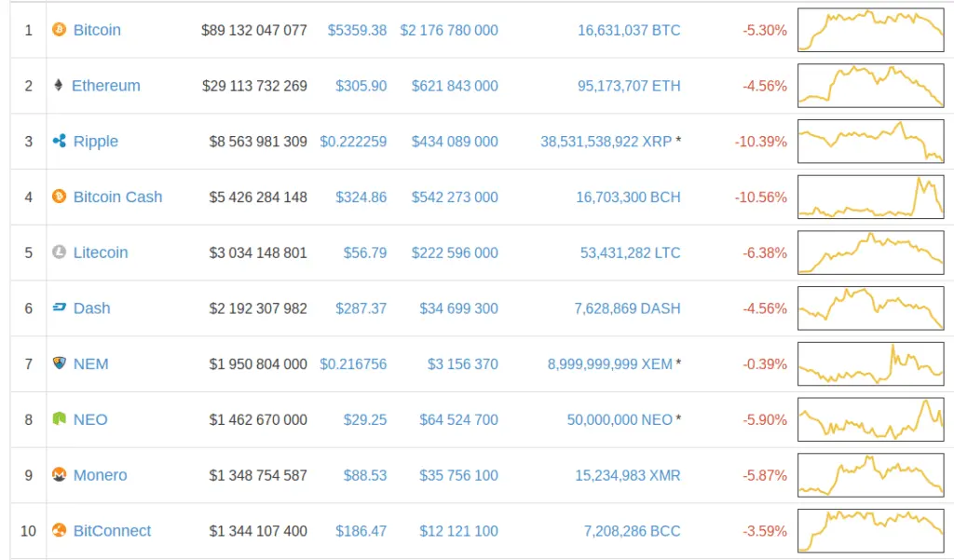954x560 pixels.
Task: Click Bitcoin's price $5359.38
Action: pyautogui.click(x=357, y=30)
